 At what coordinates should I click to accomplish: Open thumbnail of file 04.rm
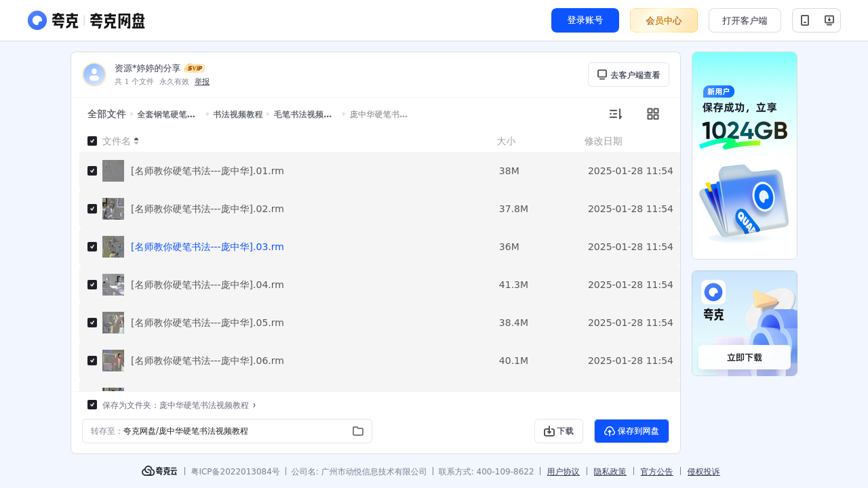[x=113, y=285]
